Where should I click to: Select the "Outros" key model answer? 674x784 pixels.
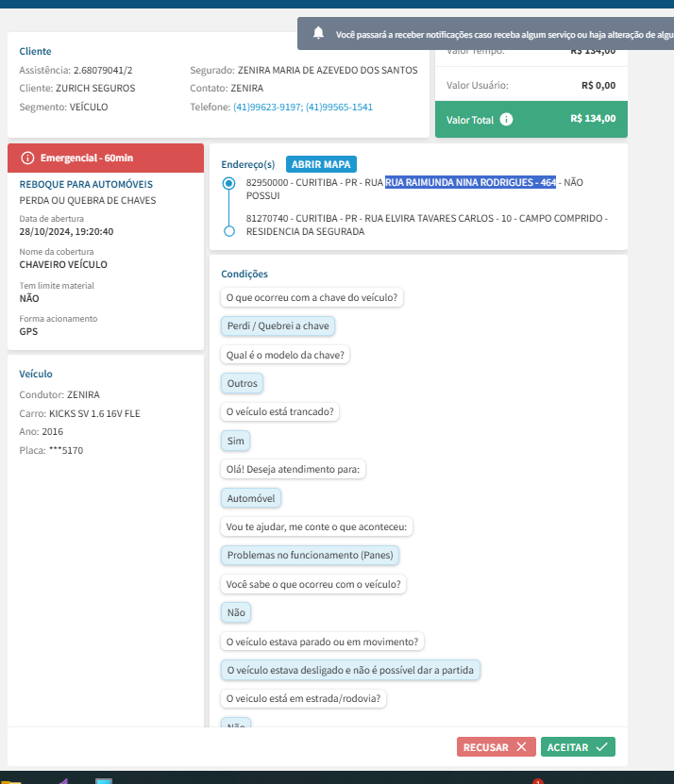point(243,384)
